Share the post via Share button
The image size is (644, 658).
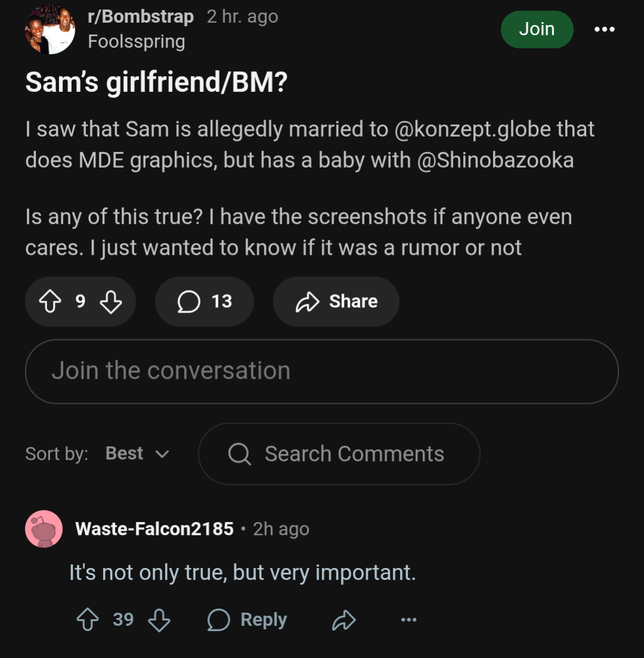(x=336, y=302)
